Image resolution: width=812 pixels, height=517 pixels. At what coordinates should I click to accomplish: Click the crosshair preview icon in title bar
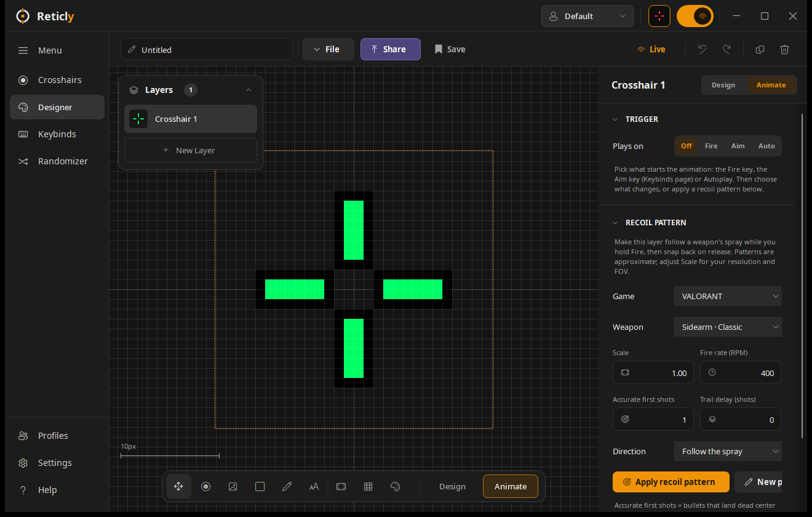point(659,16)
